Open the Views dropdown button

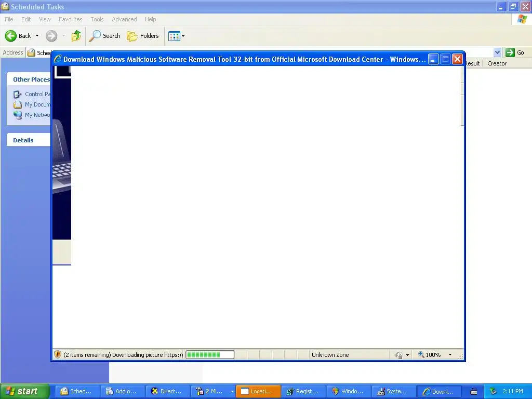pyautogui.click(x=177, y=36)
